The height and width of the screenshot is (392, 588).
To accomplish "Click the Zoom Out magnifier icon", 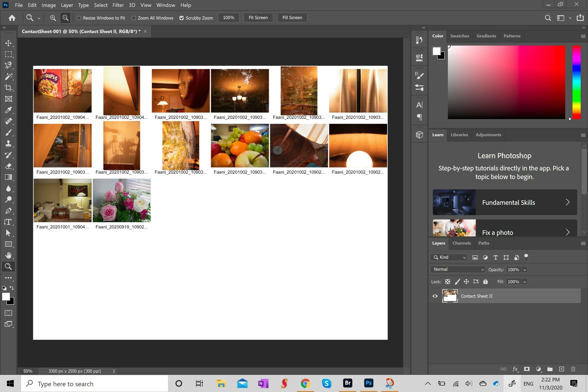I will [x=66, y=18].
